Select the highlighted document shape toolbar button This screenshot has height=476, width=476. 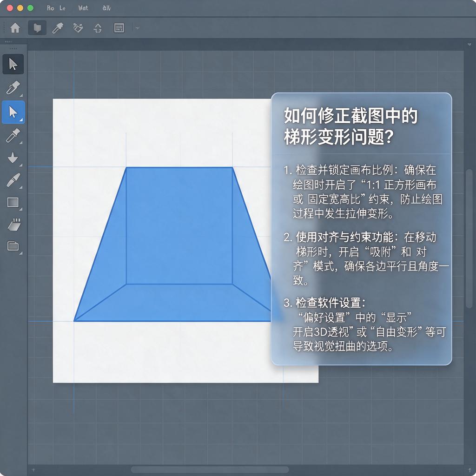37,28
